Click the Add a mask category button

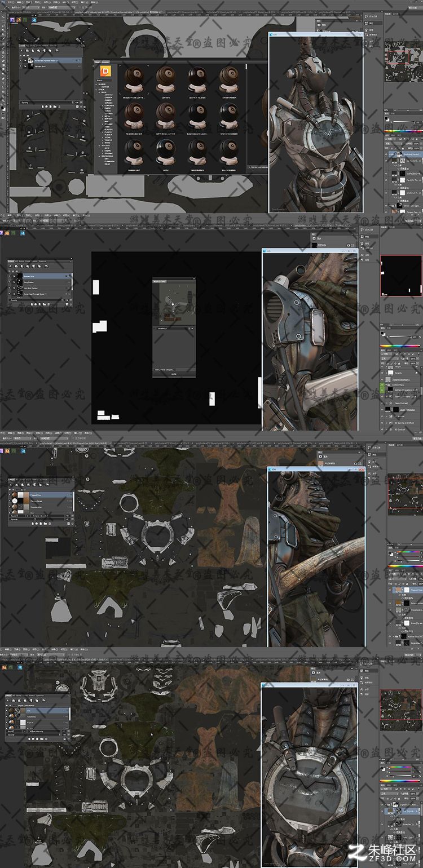point(165,370)
